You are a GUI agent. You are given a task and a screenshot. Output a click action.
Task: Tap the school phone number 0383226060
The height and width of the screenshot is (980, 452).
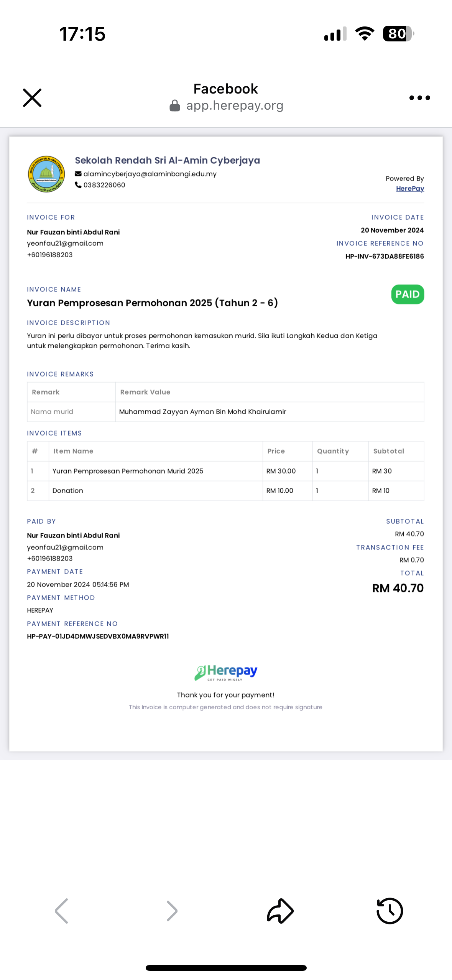point(104,185)
